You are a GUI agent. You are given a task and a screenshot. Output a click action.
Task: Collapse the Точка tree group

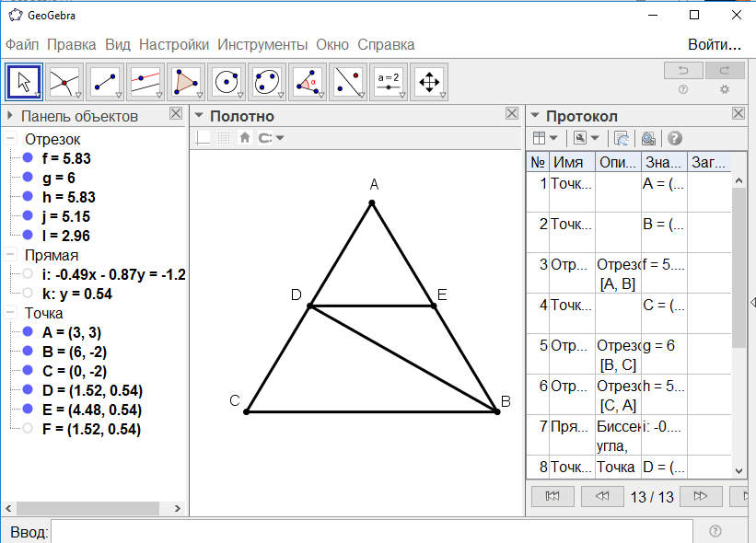[x=10, y=313]
